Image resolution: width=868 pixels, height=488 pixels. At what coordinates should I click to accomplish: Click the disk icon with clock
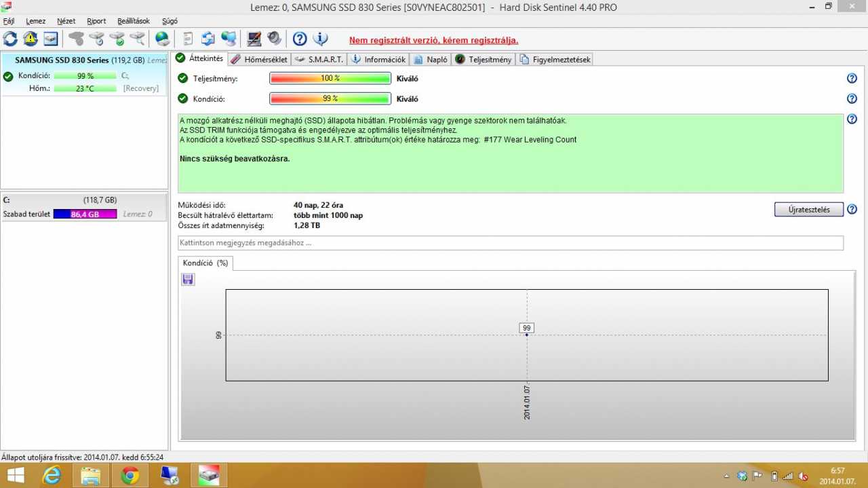(97, 39)
